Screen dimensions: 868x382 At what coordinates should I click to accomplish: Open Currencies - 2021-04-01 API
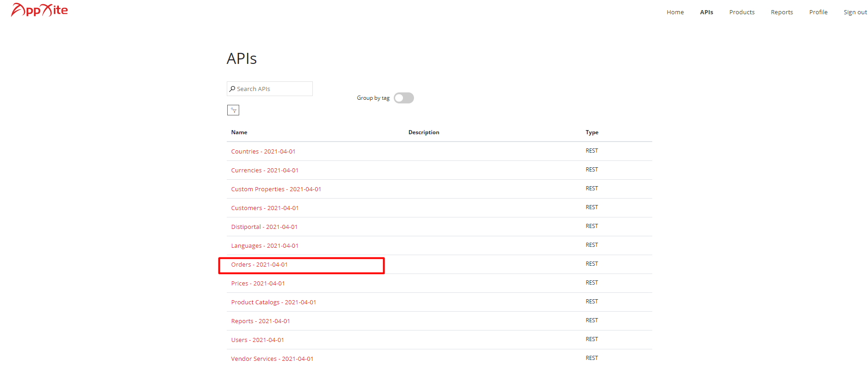(264, 170)
